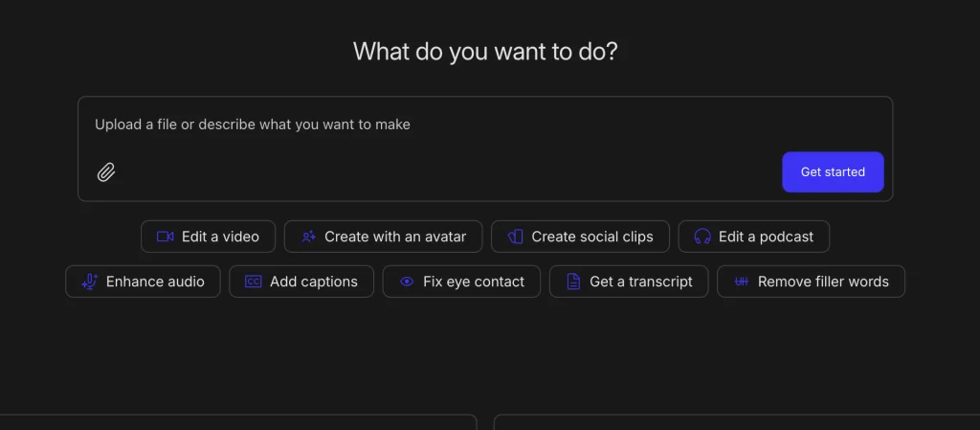Click the document icon on Get a transcript
This screenshot has height=430, width=980.
(573, 282)
